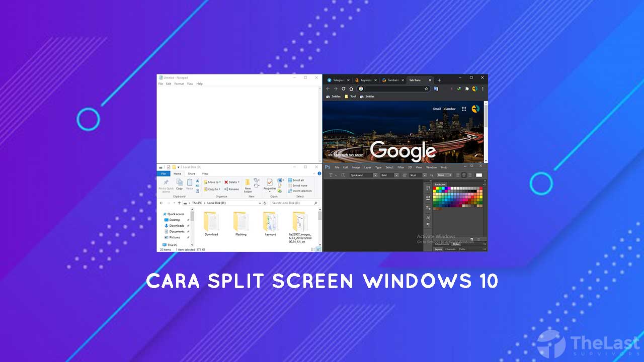
Task: Open the Chrome extensions puzzle icon
Action: [x=467, y=88]
